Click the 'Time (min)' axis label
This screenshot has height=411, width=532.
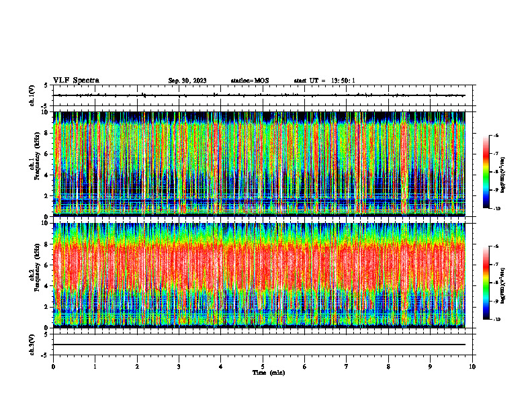(x=269, y=373)
